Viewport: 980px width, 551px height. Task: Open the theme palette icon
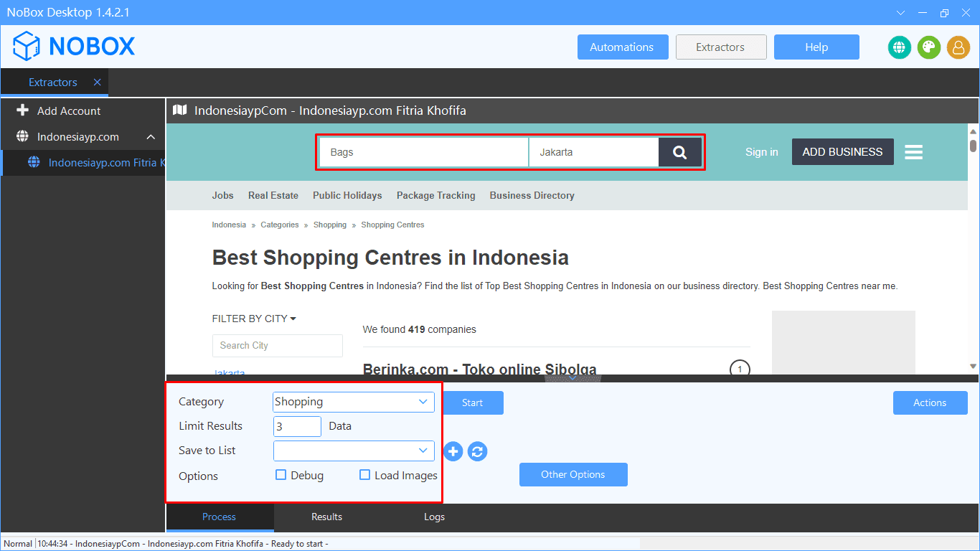coord(929,47)
